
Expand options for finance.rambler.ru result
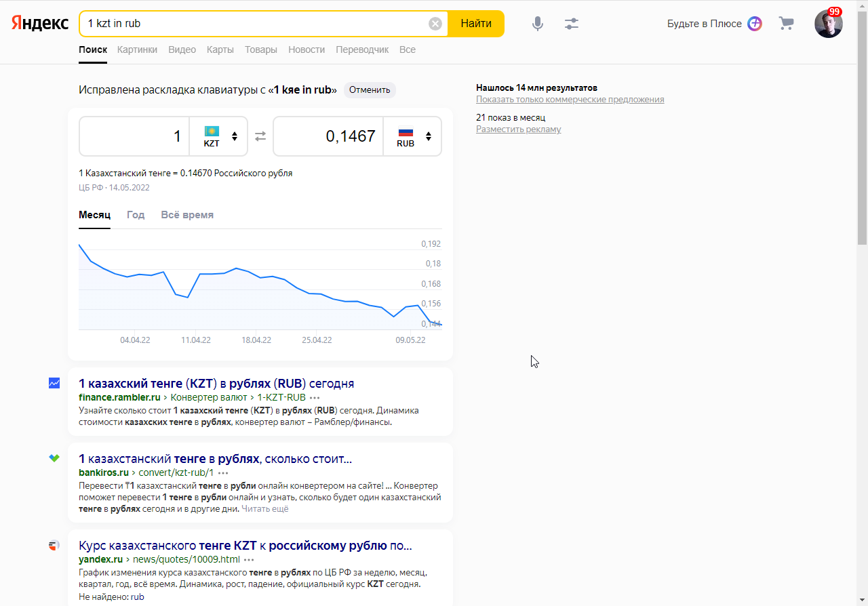(x=314, y=398)
